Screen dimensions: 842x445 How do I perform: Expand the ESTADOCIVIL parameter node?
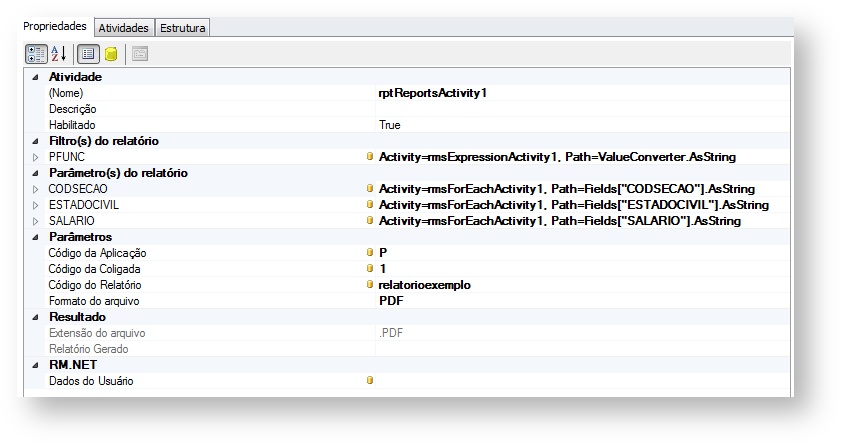point(36,204)
